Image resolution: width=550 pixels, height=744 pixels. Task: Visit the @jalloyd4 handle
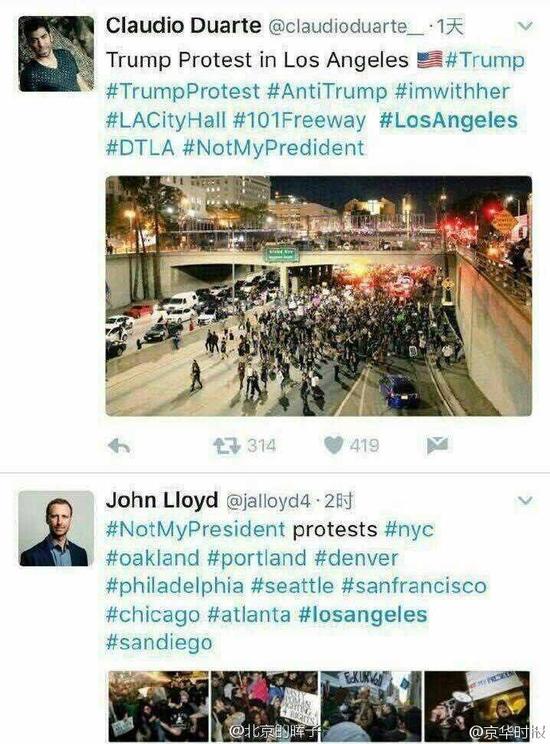[268, 501]
